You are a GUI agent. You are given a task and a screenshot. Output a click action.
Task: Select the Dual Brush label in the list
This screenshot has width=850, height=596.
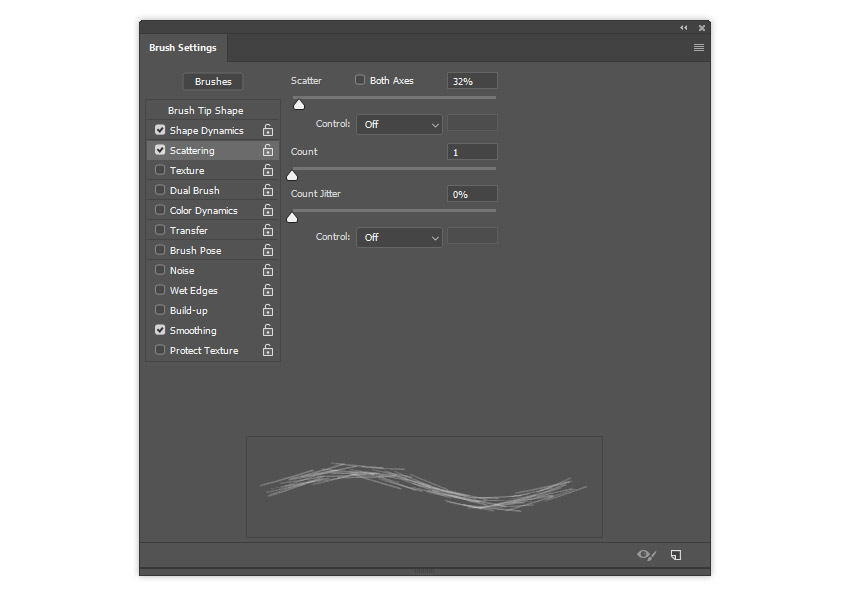pos(195,190)
